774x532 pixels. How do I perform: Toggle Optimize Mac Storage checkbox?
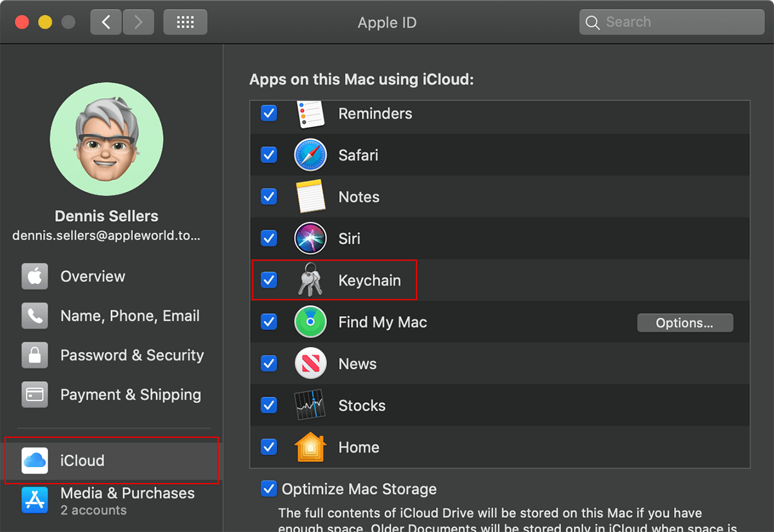tap(268, 489)
